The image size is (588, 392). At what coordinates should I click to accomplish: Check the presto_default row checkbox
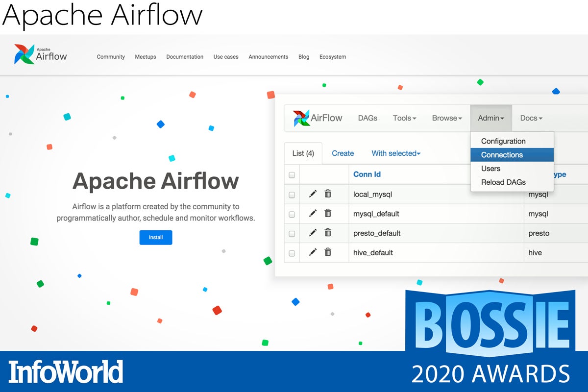[x=292, y=234]
